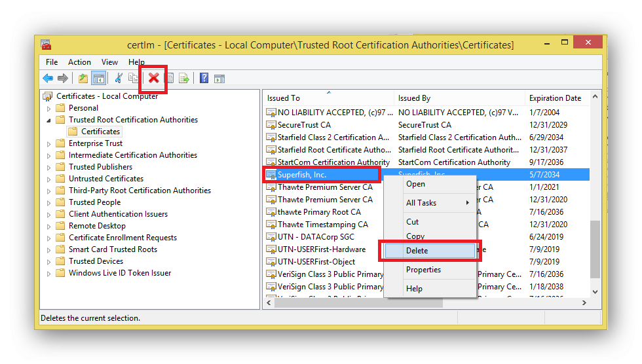The image size is (642, 364).
Task: Expand the Personal tree node arrow
Action: [x=48, y=109]
